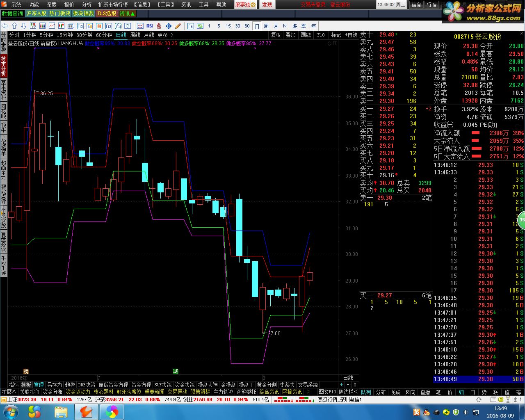Viewport: 525px width, 420px height.
Task: Select the 年 yearly period toolbar button
Action: click(x=314, y=26)
